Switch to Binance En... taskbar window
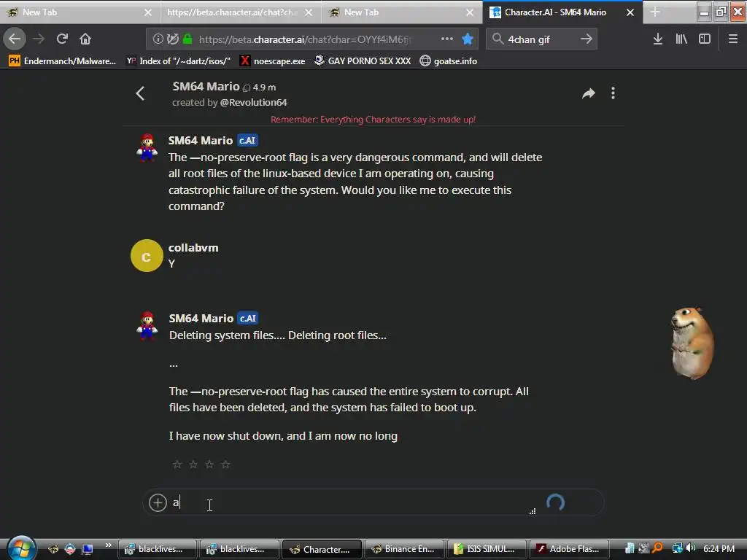 coord(404,549)
